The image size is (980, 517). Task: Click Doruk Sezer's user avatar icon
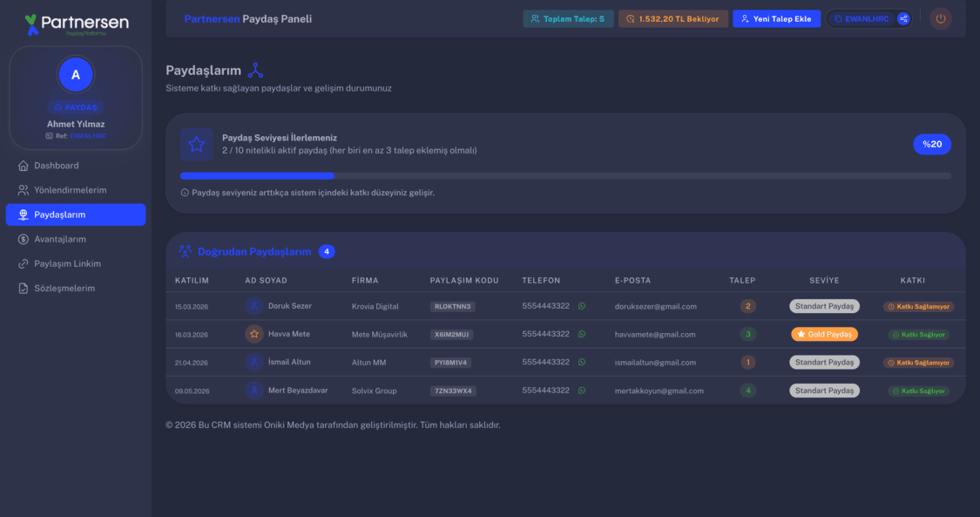click(x=253, y=306)
